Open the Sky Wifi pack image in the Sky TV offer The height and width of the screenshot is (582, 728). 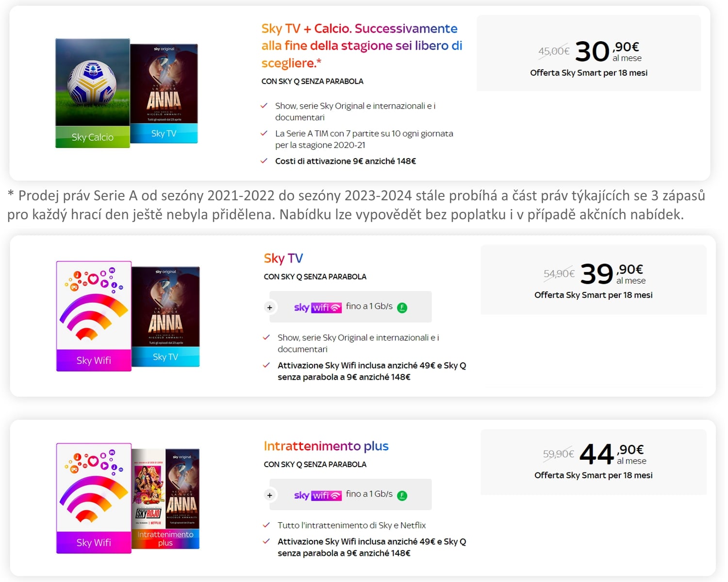(94, 316)
